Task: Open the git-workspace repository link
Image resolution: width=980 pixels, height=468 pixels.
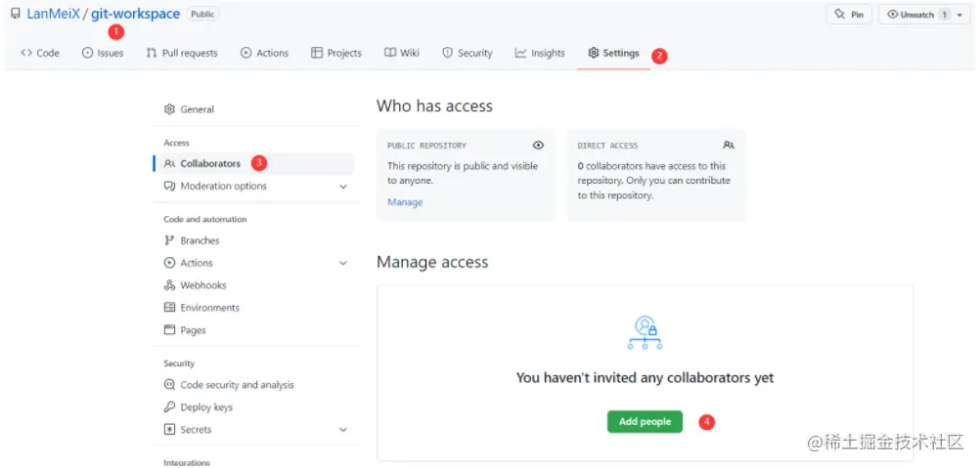Action: (135, 14)
